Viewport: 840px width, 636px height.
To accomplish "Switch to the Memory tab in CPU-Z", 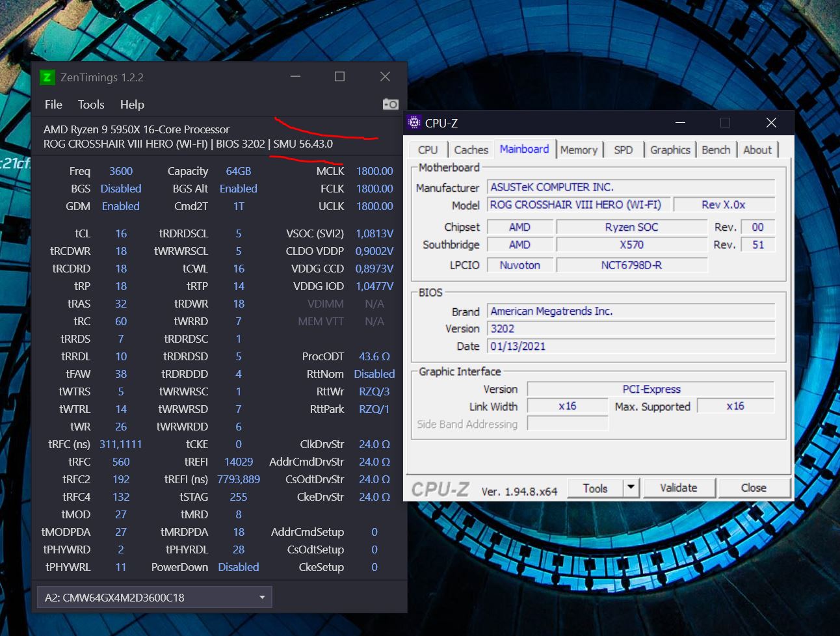I will 579,150.
